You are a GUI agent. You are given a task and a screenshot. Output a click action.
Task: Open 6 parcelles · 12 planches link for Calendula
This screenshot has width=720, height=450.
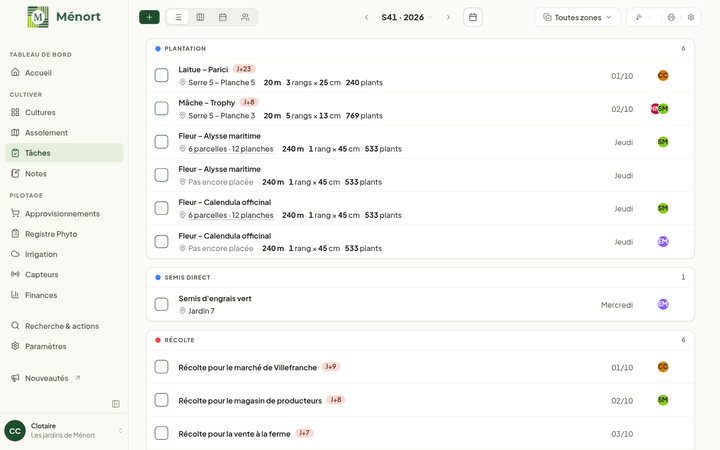pos(231,215)
